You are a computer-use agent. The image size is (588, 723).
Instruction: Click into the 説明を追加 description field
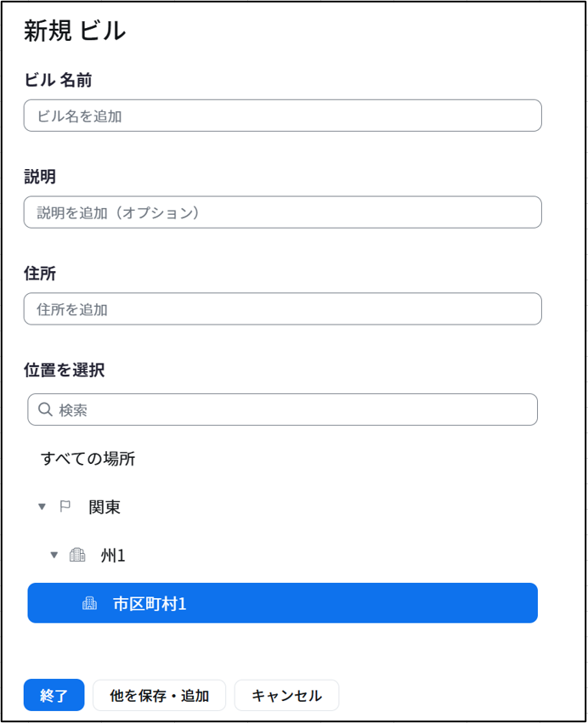282,212
